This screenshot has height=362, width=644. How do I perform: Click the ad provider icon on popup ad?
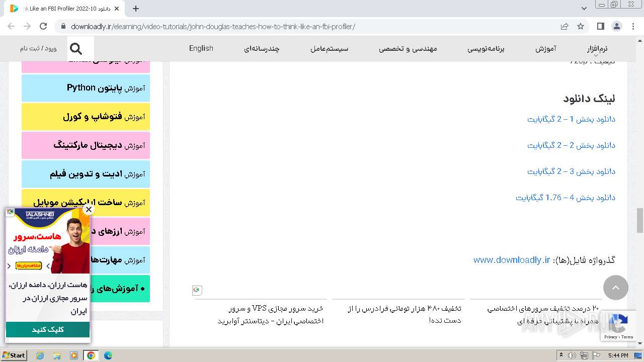[x=10, y=212]
